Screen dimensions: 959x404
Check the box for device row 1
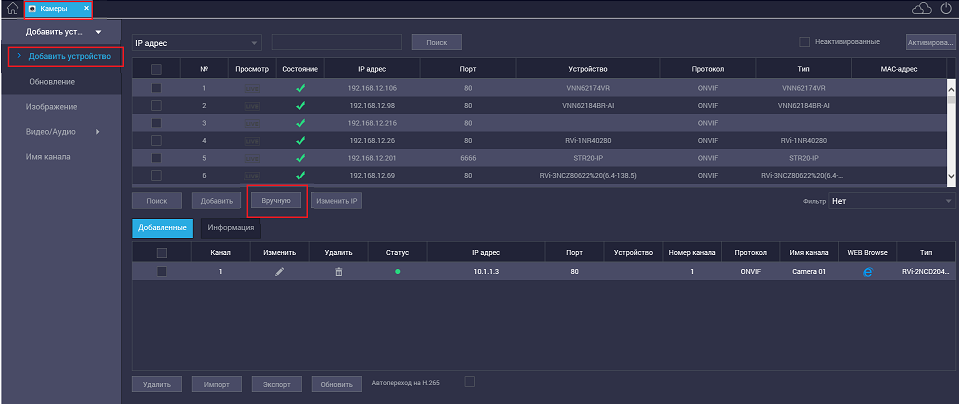point(156,88)
